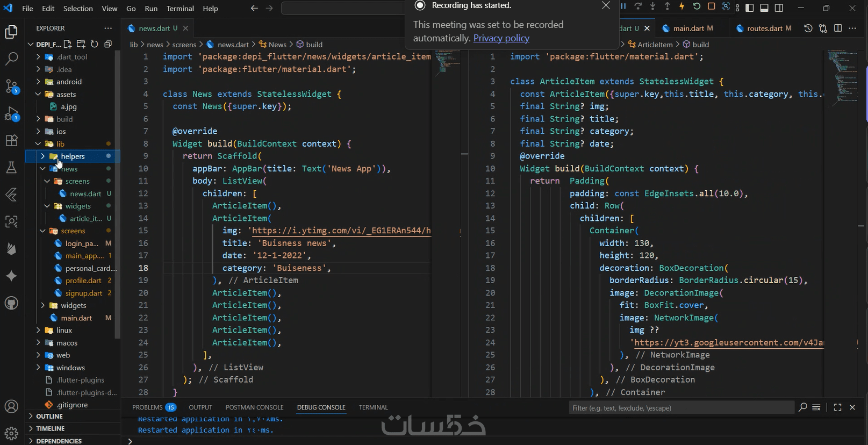Switch to the TERMINAL panel tab
This screenshot has width=868, height=445.
coord(374,407)
